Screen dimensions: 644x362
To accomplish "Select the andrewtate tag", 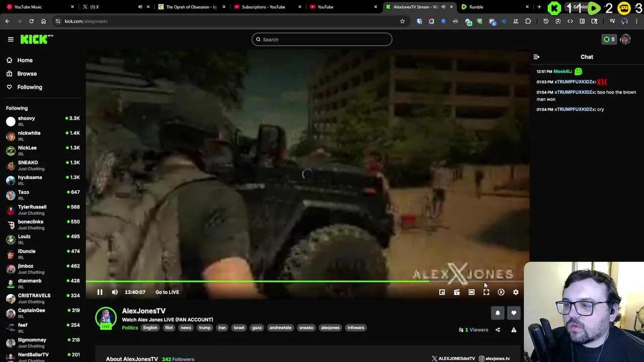I will 280,328.
